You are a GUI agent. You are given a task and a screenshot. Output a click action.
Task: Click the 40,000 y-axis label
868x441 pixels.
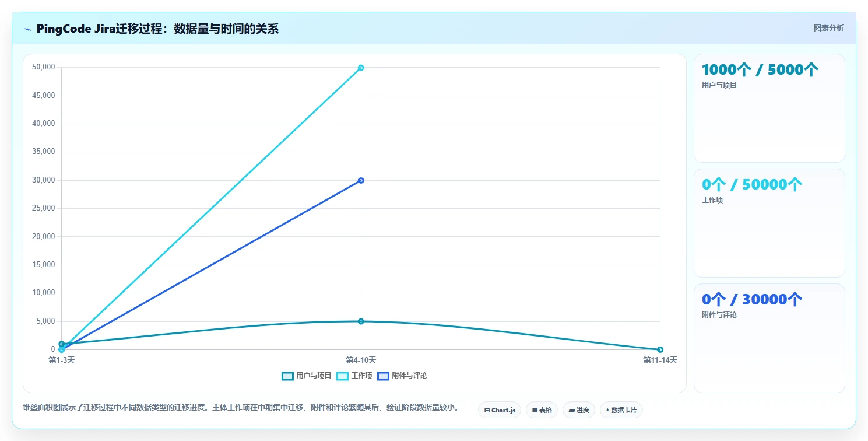(44, 124)
